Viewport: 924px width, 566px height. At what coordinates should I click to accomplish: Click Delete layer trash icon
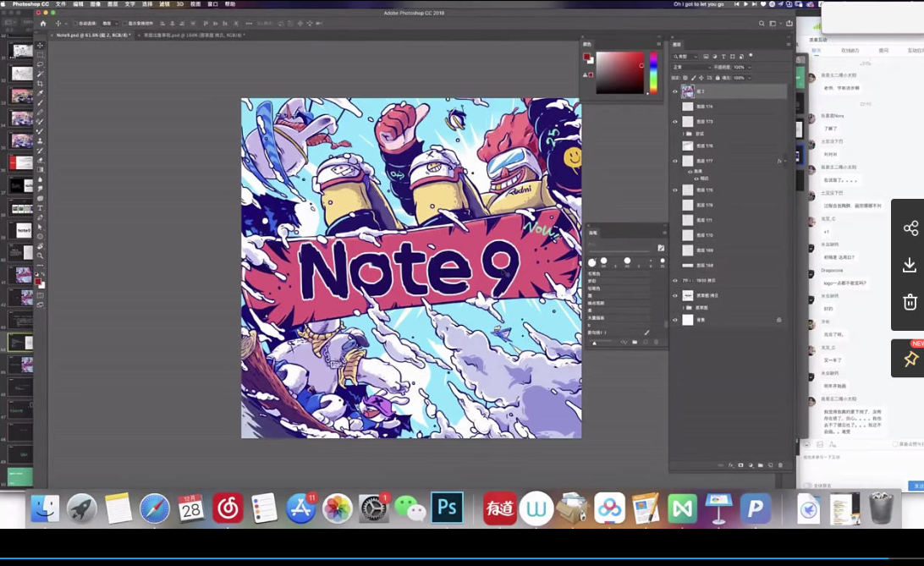point(780,465)
